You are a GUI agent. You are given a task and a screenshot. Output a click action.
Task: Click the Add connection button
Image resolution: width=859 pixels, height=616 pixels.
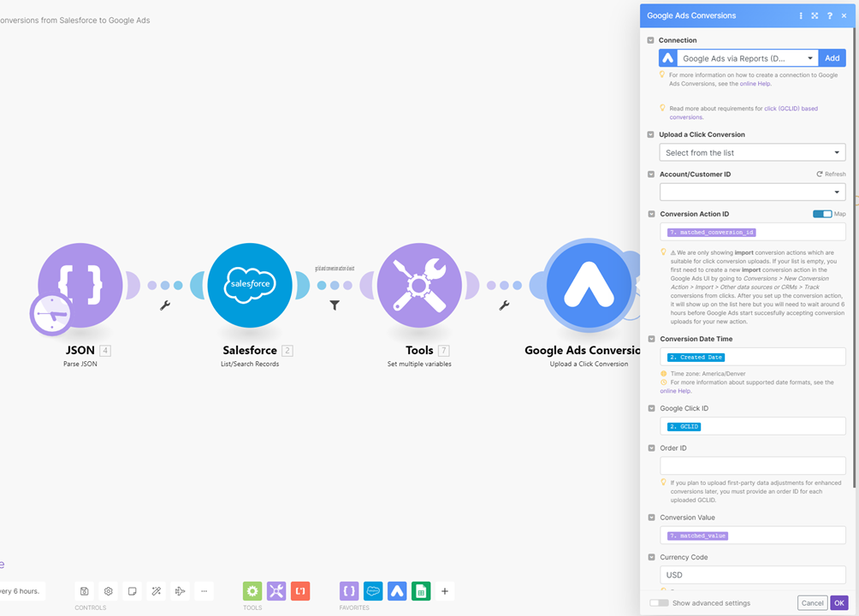pos(832,58)
